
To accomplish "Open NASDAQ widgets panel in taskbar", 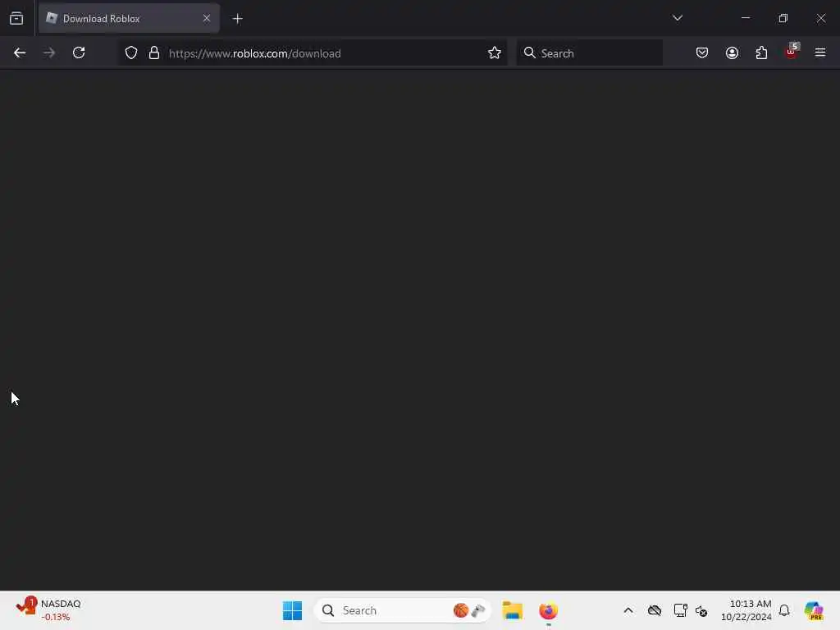I will click(48, 610).
